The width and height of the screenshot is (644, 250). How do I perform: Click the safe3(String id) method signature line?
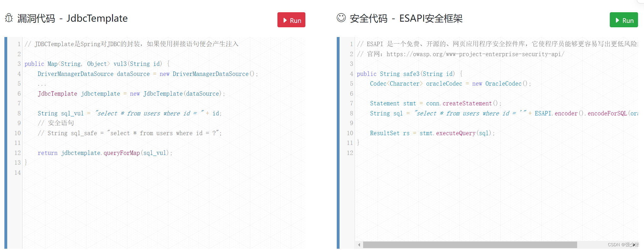410,74
